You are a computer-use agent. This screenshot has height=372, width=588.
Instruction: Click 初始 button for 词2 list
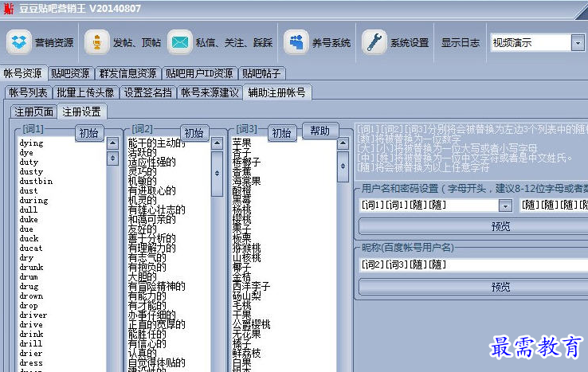click(194, 133)
